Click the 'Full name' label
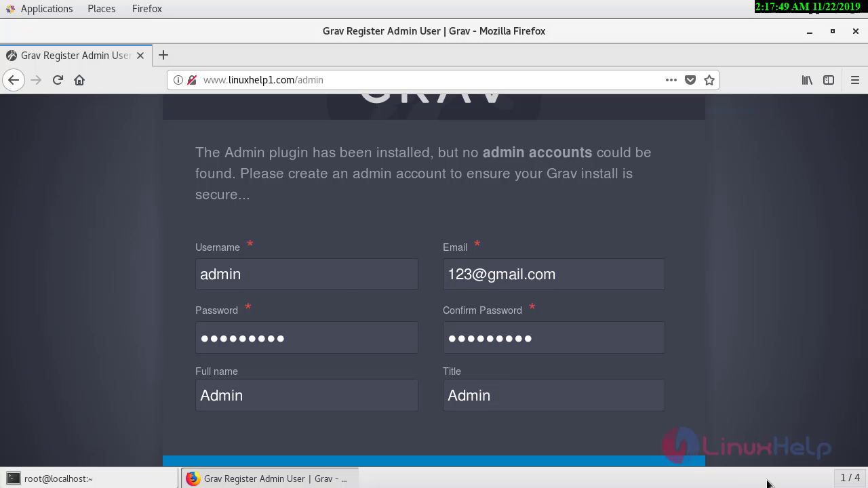This screenshot has height=488, width=868. click(216, 371)
